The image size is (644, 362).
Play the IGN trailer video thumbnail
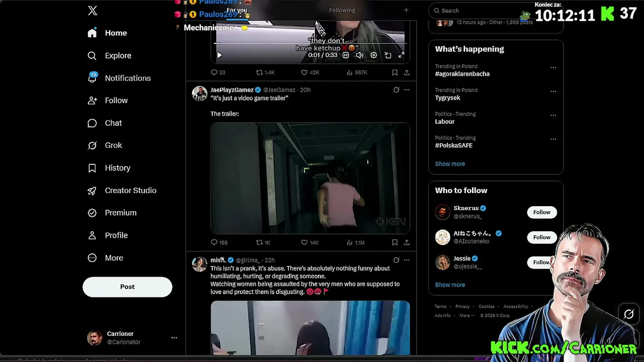pos(310,178)
